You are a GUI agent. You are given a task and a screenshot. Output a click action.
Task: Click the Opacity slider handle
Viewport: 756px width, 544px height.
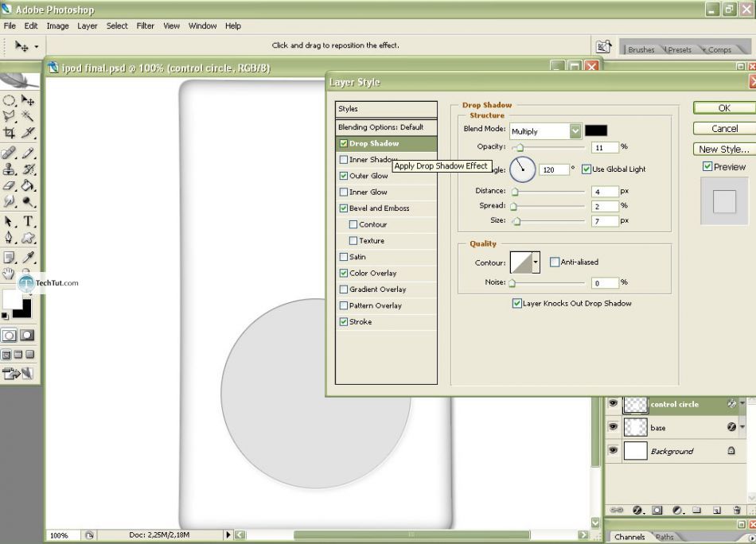click(x=520, y=147)
